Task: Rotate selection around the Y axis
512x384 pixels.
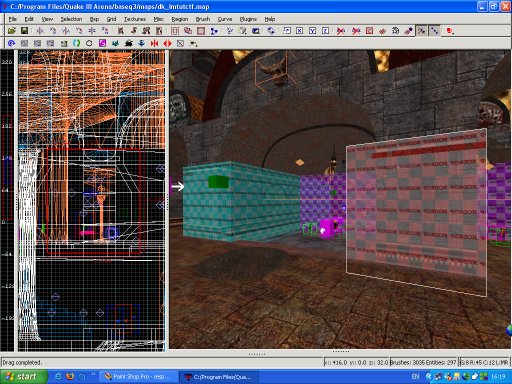Action: click(79, 31)
